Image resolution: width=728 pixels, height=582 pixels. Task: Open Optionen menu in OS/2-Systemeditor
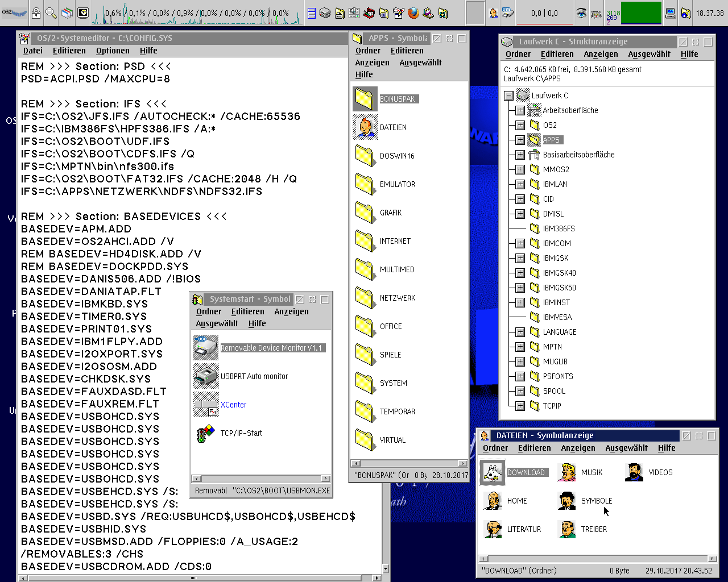[x=113, y=51]
